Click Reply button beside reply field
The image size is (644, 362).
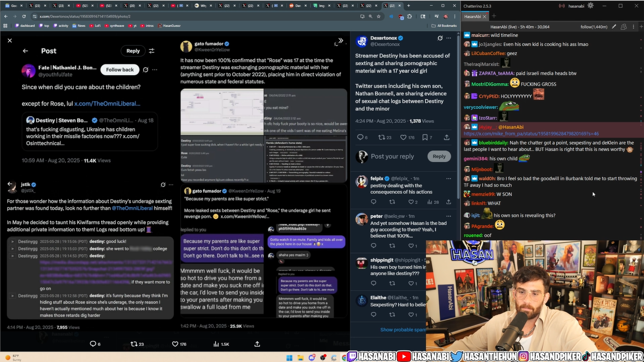click(439, 156)
